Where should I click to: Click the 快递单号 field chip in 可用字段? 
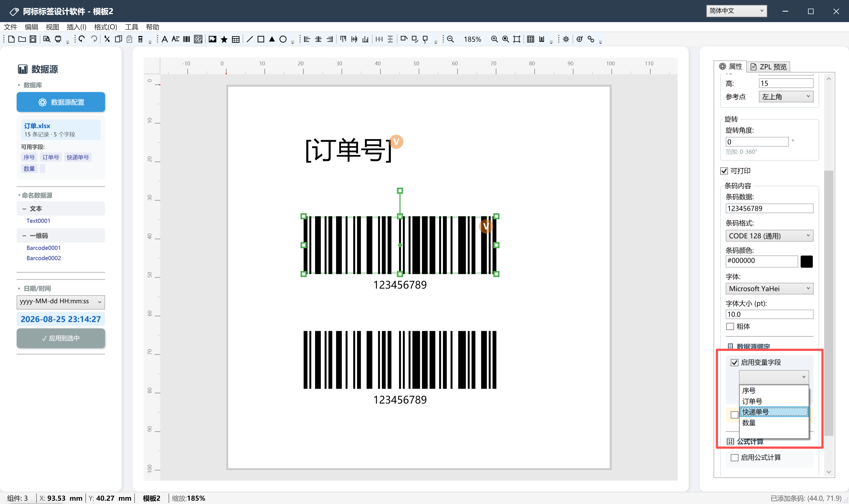coord(78,157)
